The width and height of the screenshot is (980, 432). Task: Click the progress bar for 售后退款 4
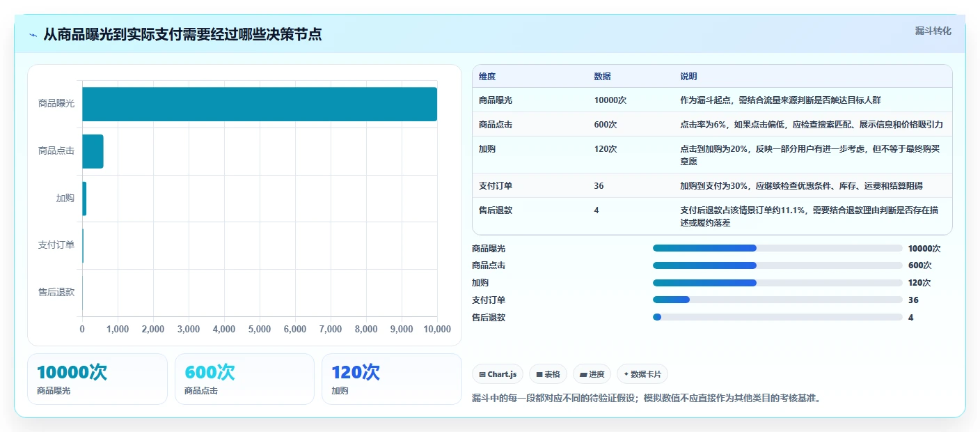777,317
